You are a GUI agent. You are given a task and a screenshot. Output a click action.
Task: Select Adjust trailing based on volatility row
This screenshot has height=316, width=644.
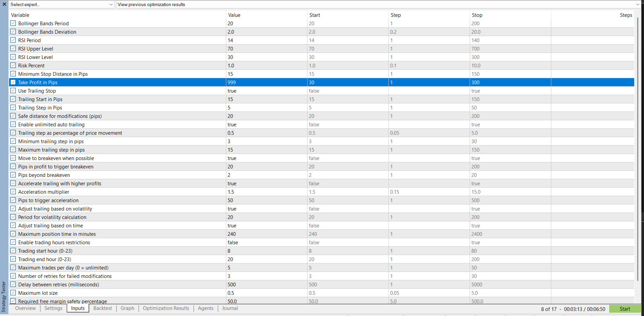(x=322, y=209)
